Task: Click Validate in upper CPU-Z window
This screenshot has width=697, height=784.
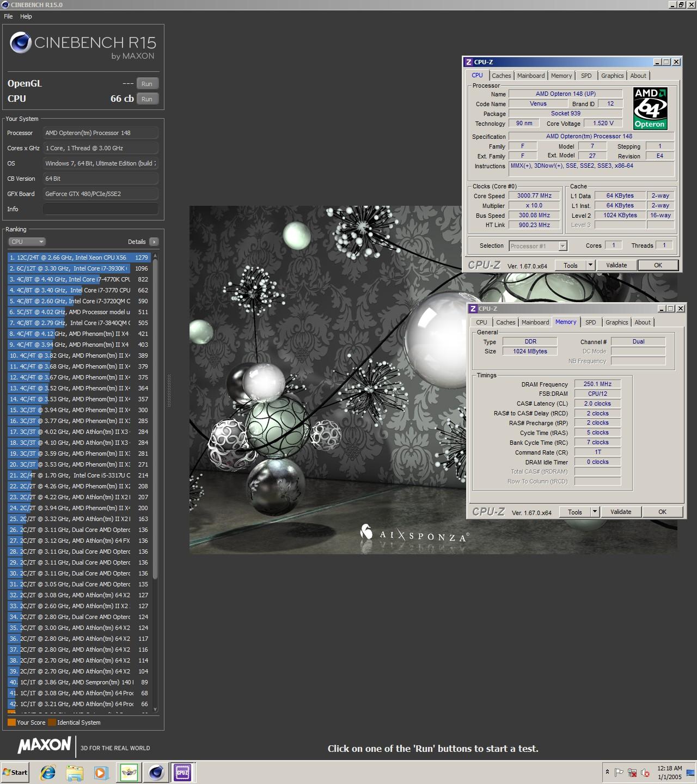Action: click(616, 265)
